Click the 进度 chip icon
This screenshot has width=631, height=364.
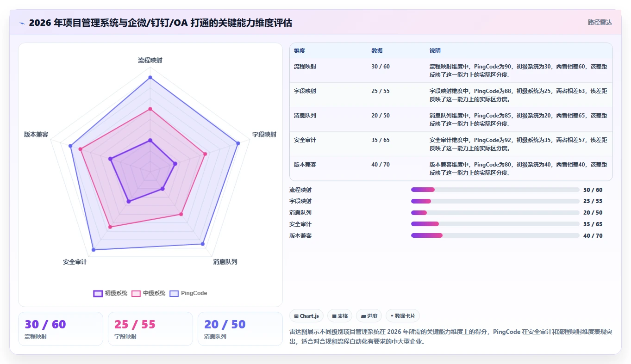click(x=363, y=316)
